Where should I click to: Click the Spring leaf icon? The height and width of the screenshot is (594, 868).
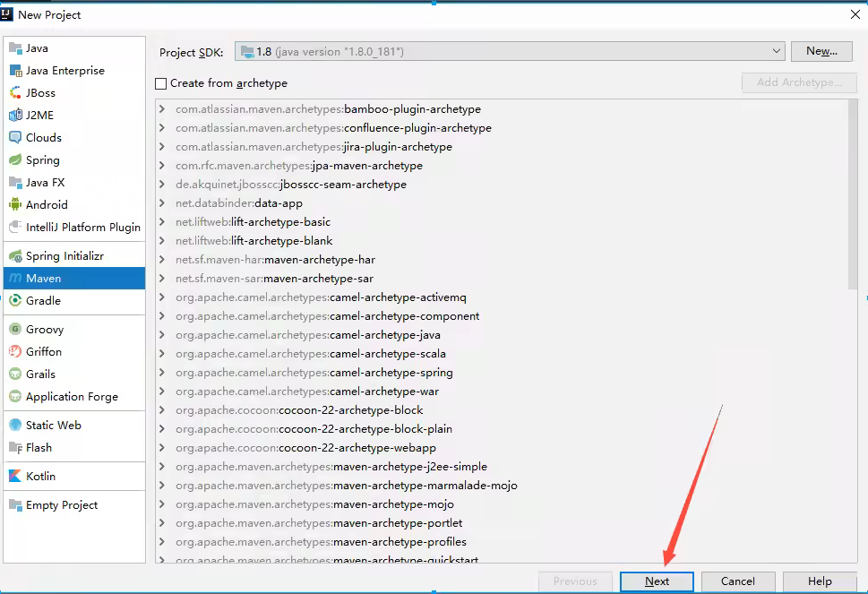click(15, 160)
